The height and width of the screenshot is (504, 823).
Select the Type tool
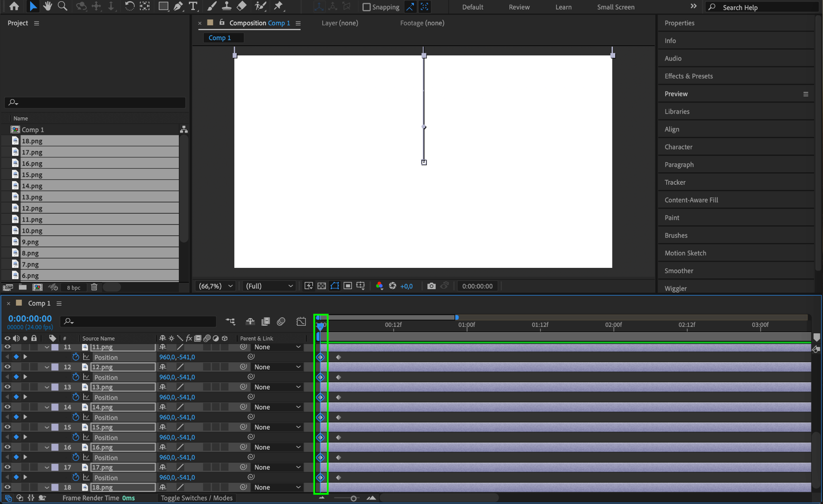pos(193,6)
